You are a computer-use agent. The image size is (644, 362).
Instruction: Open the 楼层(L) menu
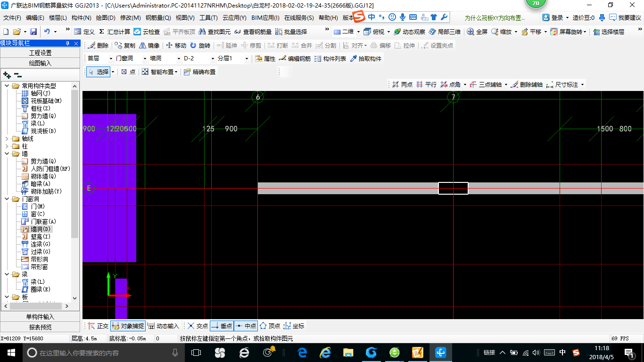58,18
